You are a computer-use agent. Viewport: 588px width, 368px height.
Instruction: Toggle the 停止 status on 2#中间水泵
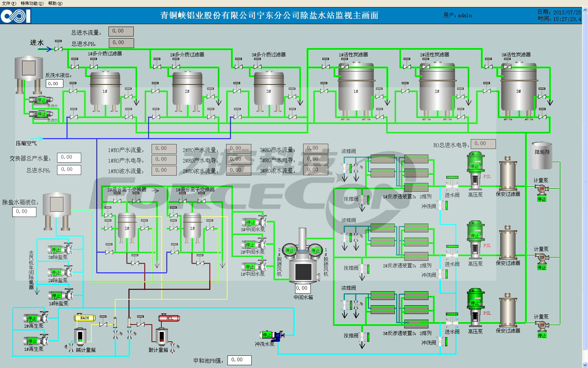250,245
